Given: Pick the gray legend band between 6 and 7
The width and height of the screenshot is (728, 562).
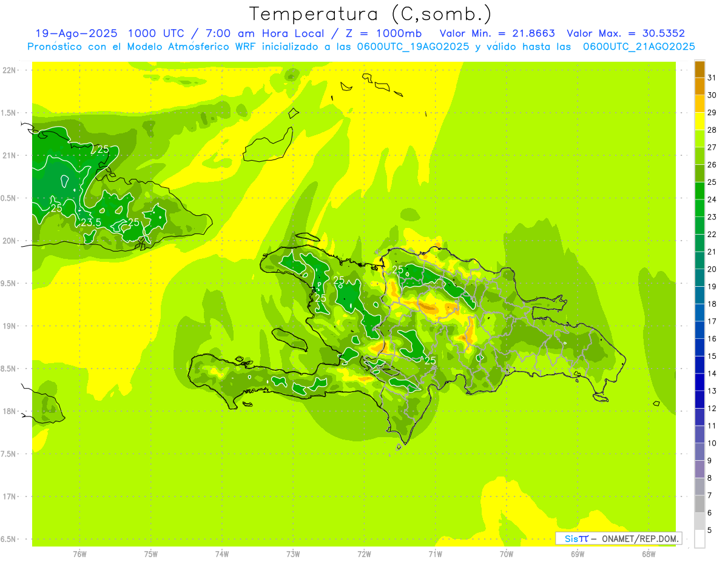Looking at the screenshot, I should (x=699, y=504).
